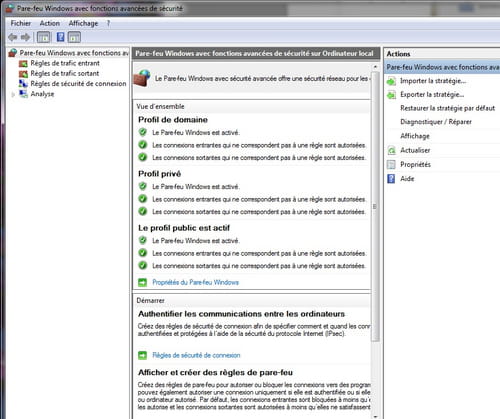The width and height of the screenshot is (500, 419).
Task: Open Règles de sécurité de connexion link
Action: [196, 355]
